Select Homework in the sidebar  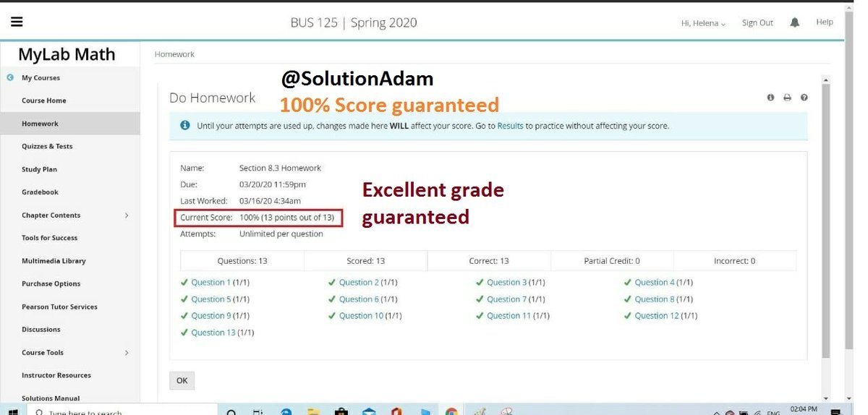(x=40, y=124)
